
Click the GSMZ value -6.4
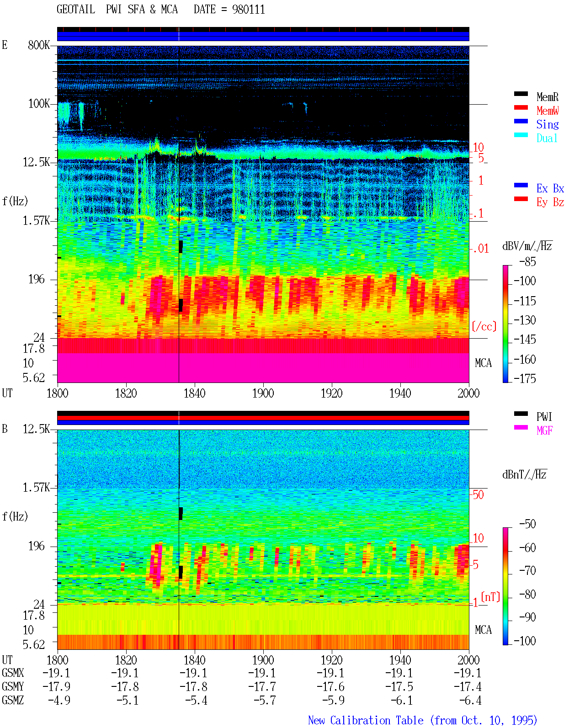coord(470,700)
